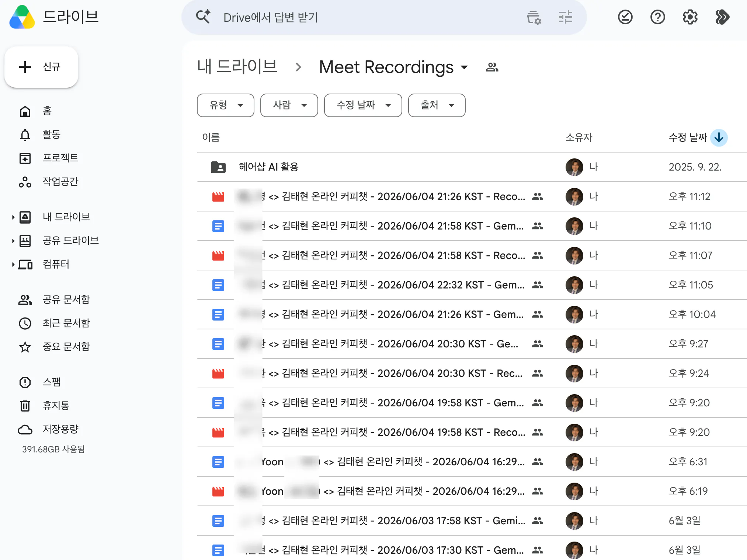
Task: Click the shared icon on the 오후 11:12 row
Action: pyautogui.click(x=538, y=196)
